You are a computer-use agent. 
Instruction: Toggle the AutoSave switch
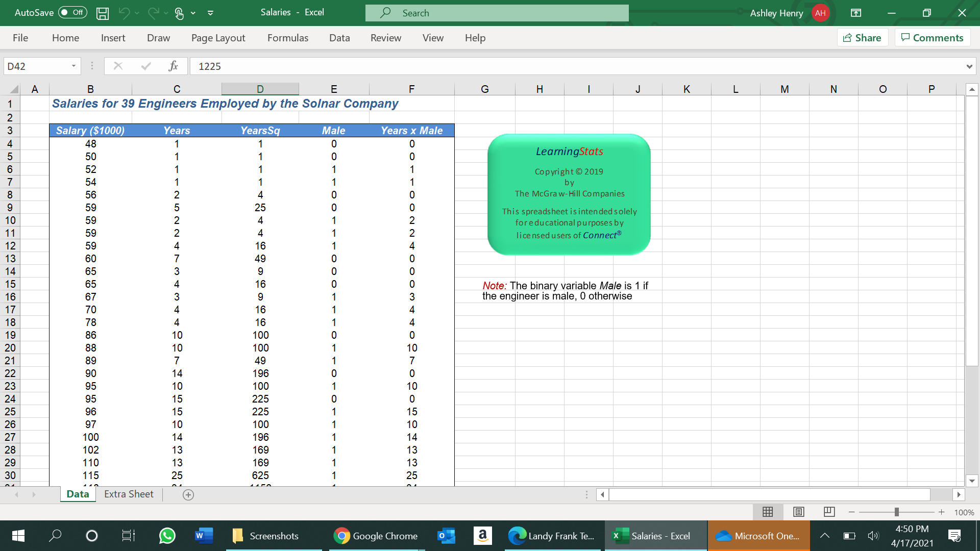click(x=72, y=13)
